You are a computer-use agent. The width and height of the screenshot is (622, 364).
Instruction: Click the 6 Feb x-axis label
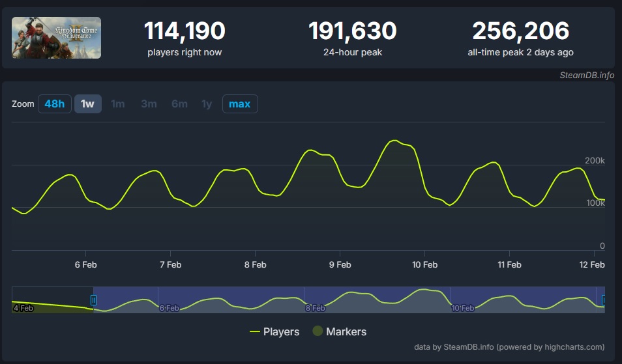pyautogui.click(x=85, y=264)
